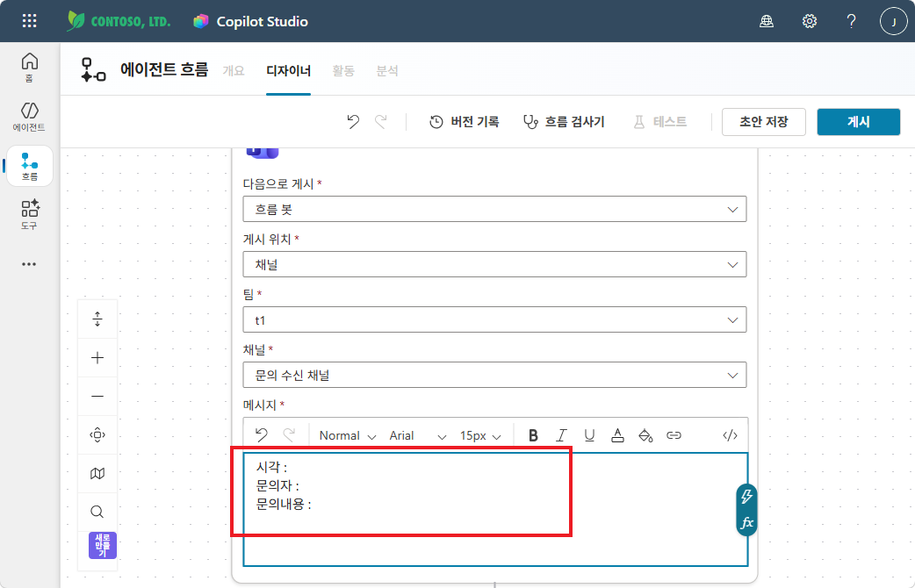This screenshot has width=915, height=588.
Task: Redo the designer action
Action: (x=381, y=121)
